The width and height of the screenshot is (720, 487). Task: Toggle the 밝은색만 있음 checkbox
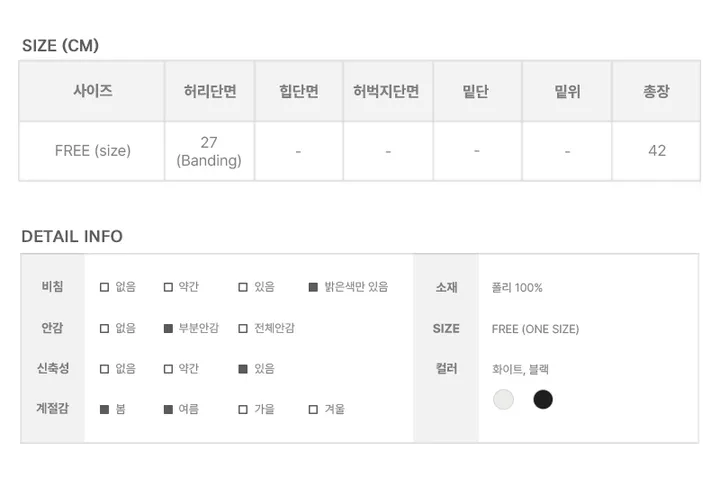313,287
